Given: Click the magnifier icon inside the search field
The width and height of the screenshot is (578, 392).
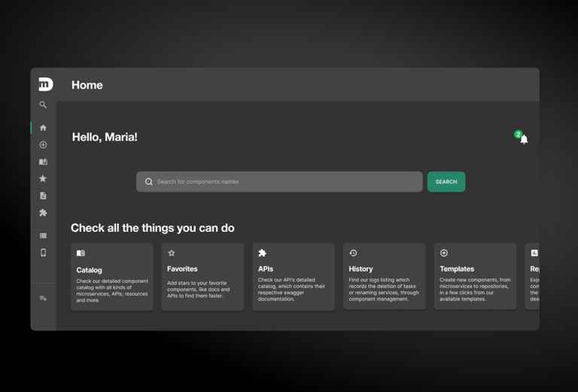Looking at the screenshot, I should (x=148, y=181).
